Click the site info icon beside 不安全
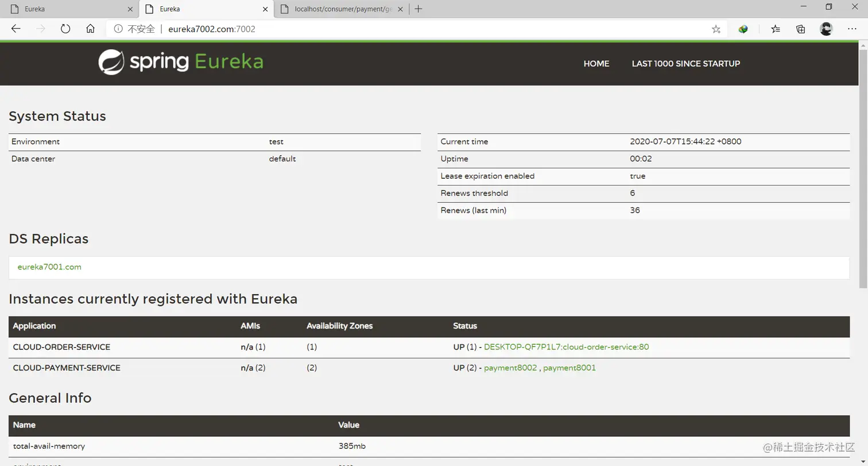The width and height of the screenshot is (868, 466). point(118,29)
